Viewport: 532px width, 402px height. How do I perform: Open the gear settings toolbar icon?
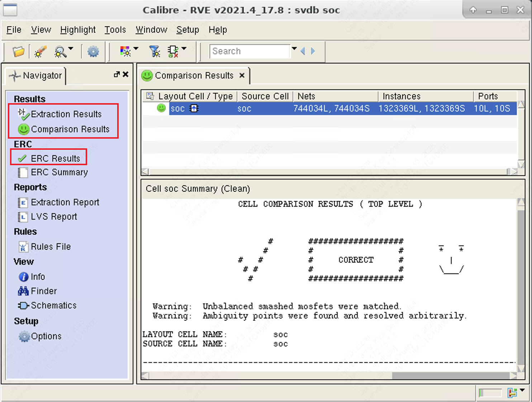pos(93,52)
